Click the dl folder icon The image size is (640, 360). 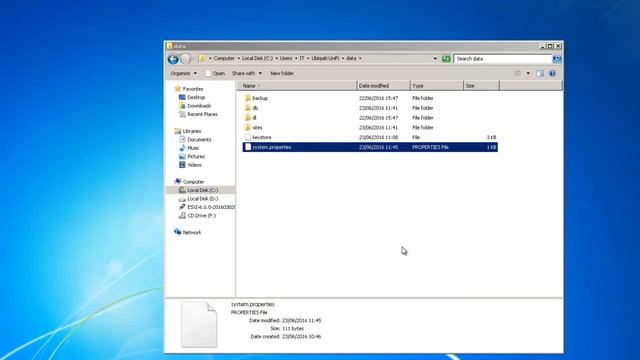tap(247, 118)
